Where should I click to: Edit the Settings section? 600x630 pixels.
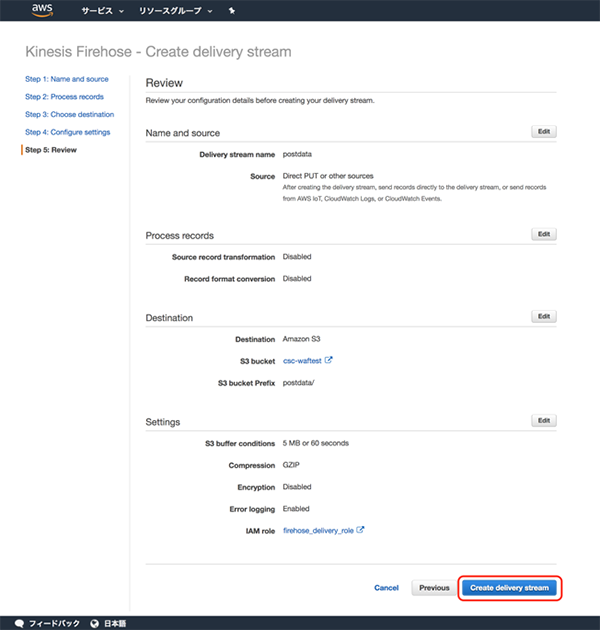pos(544,421)
